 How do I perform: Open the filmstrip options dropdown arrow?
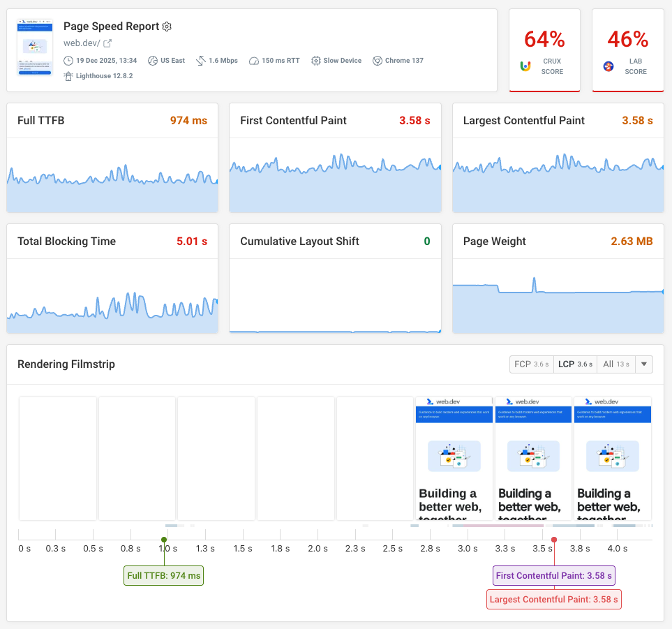[643, 364]
